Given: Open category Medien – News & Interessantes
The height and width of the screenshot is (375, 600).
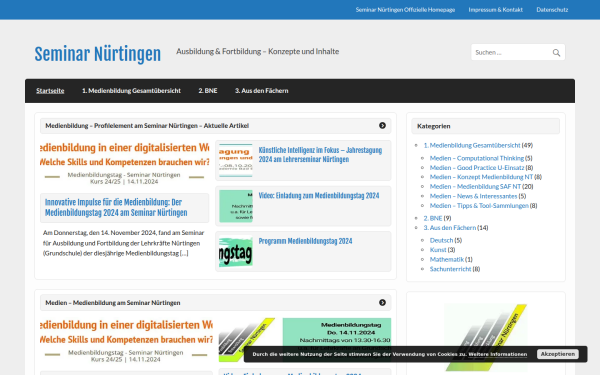Looking at the screenshot, I should click(473, 196).
